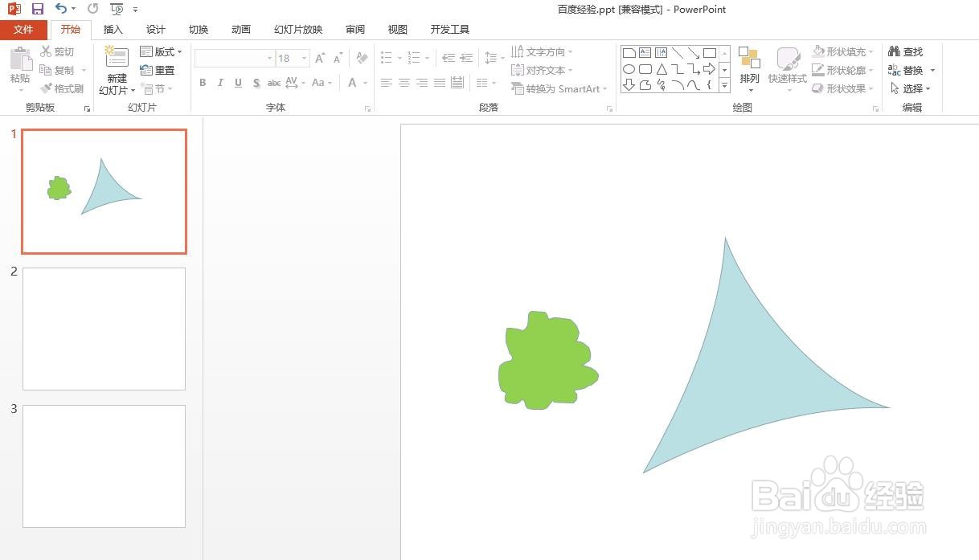The height and width of the screenshot is (560, 979).
Task: Switch to the Review (审阅) tab
Action: (x=355, y=30)
